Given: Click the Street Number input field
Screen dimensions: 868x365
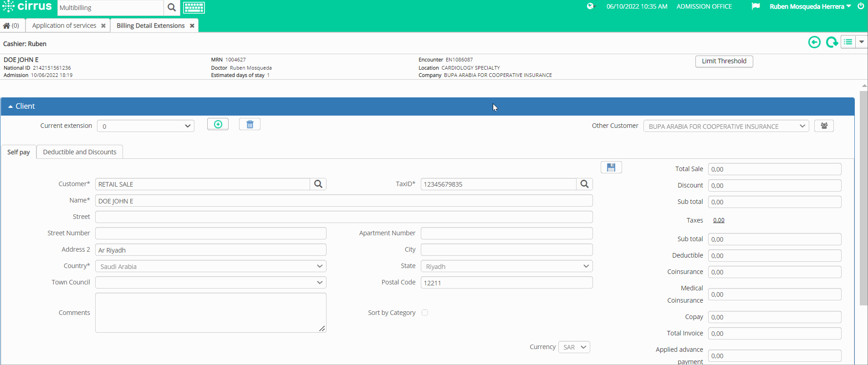Looking at the screenshot, I should [x=211, y=233].
